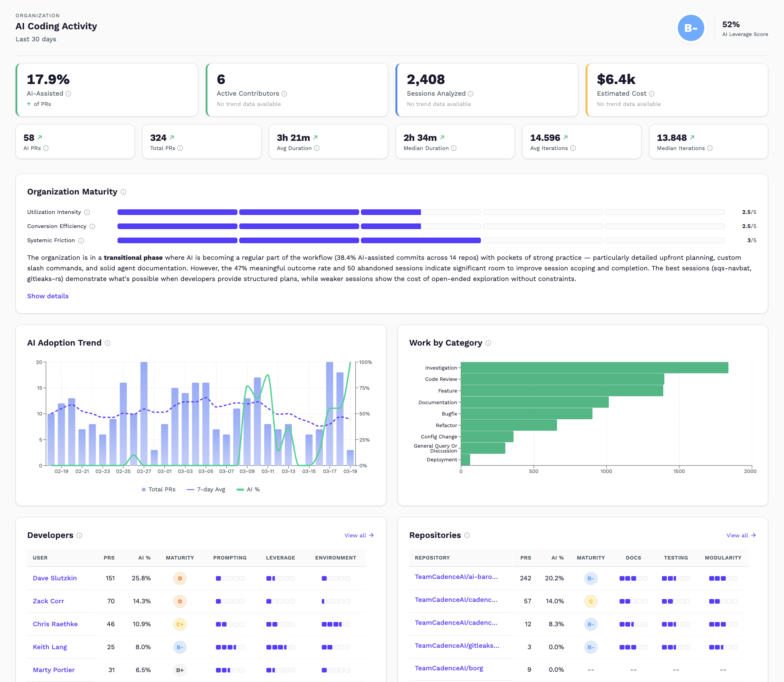Sort Developers by MATURITY column header
Screen dimensions: 784x682
click(x=180, y=558)
